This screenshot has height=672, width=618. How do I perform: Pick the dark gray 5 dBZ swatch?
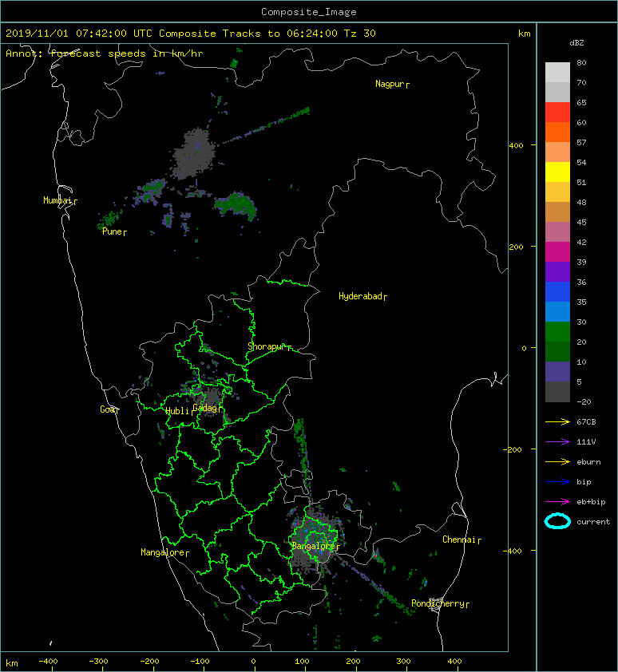click(557, 391)
